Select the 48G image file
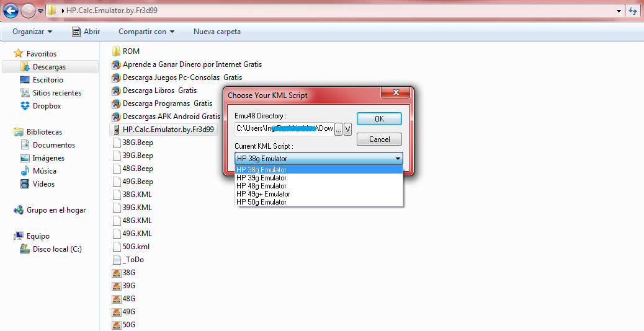The width and height of the screenshot is (644, 331). (x=128, y=299)
